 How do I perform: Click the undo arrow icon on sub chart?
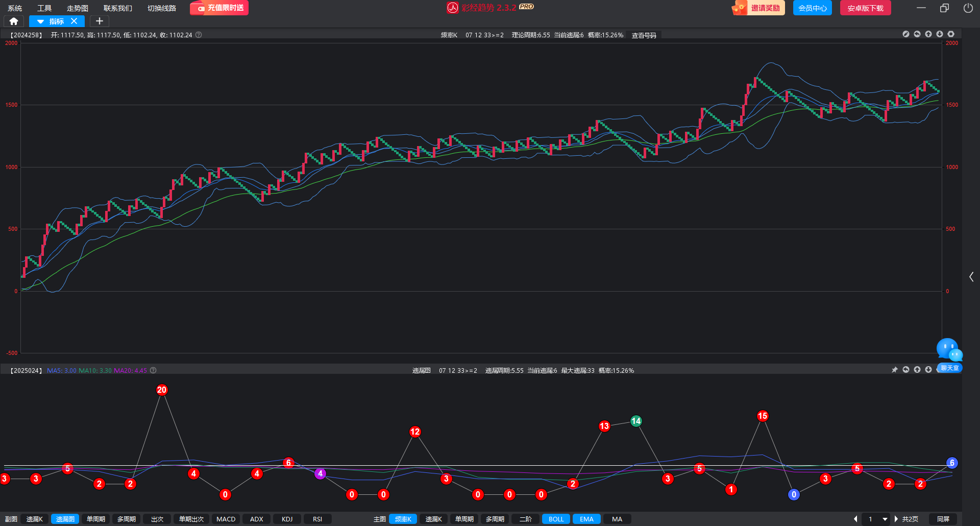906,370
